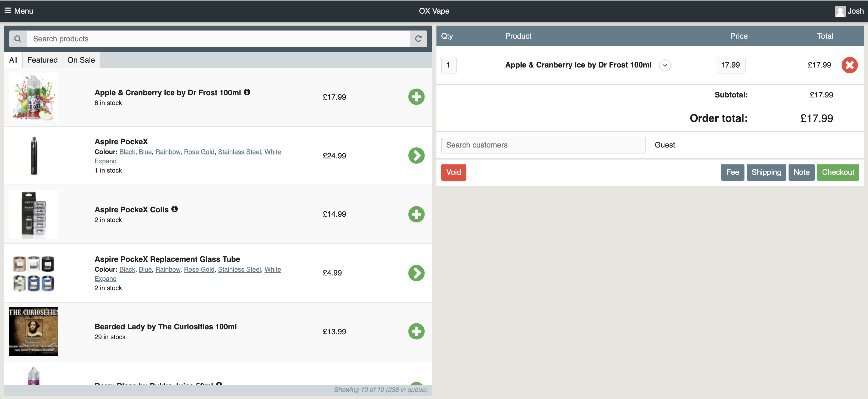Select Rose Gold colour for Aspire PockeX

pos(199,152)
